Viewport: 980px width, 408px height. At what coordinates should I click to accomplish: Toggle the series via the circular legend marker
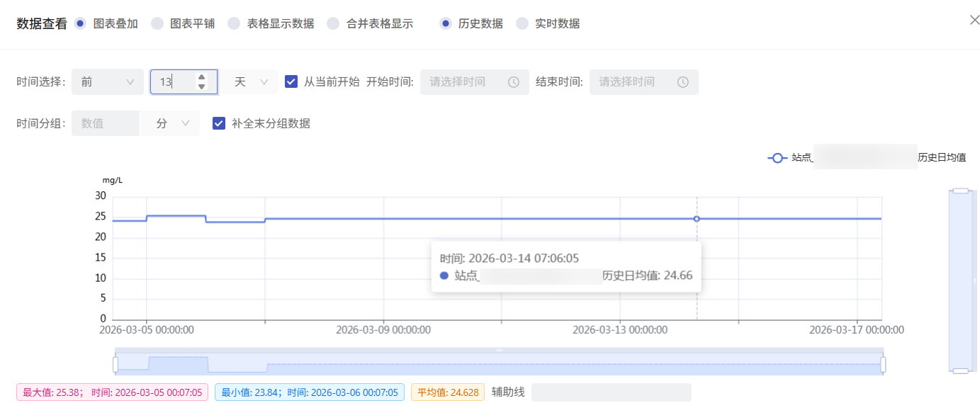[x=777, y=157]
